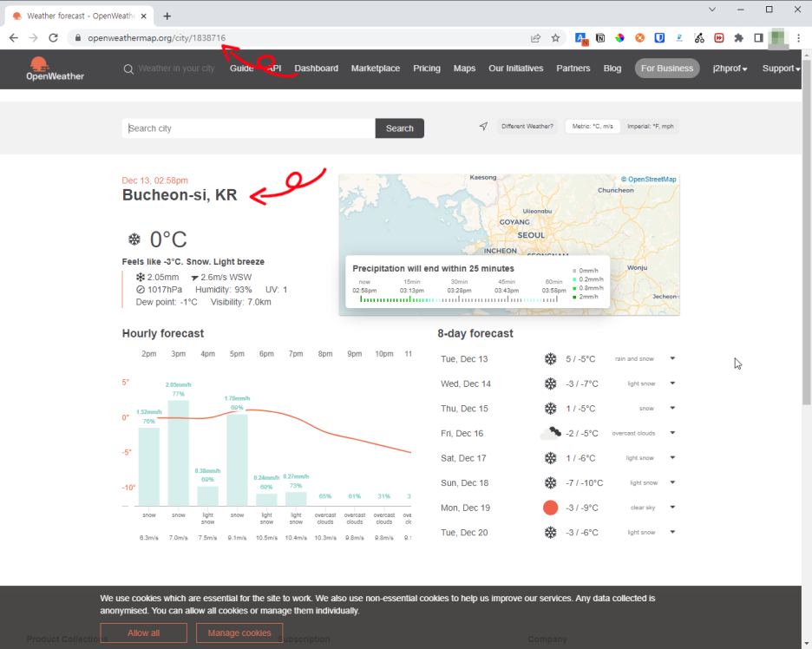Open the Support dropdown menu
The width and height of the screenshot is (812, 649).
781,69
